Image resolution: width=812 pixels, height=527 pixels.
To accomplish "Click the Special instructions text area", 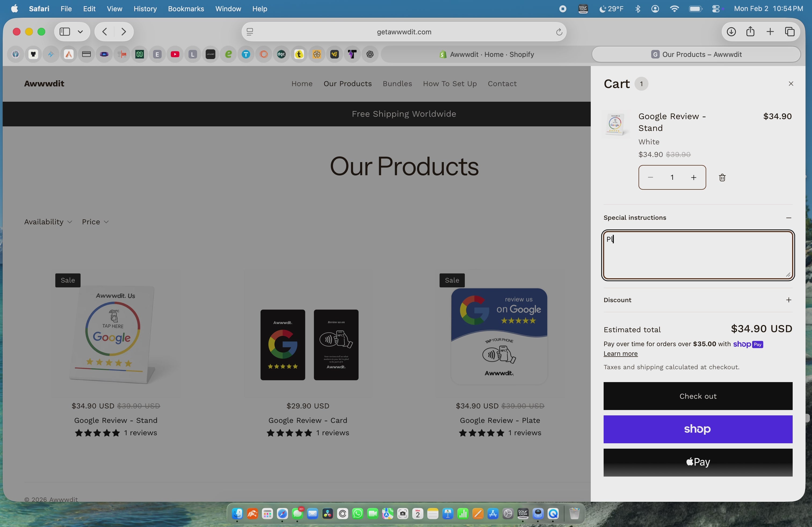I will coord(697,256).
